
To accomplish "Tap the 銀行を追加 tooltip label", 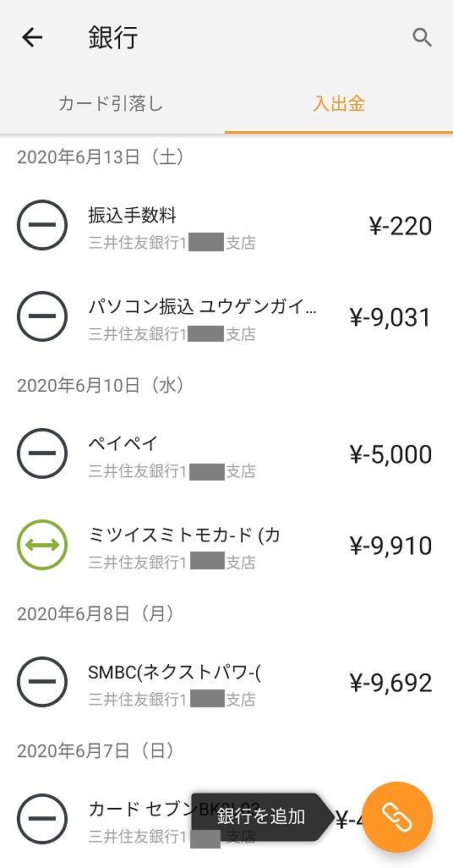I will 261,816.
